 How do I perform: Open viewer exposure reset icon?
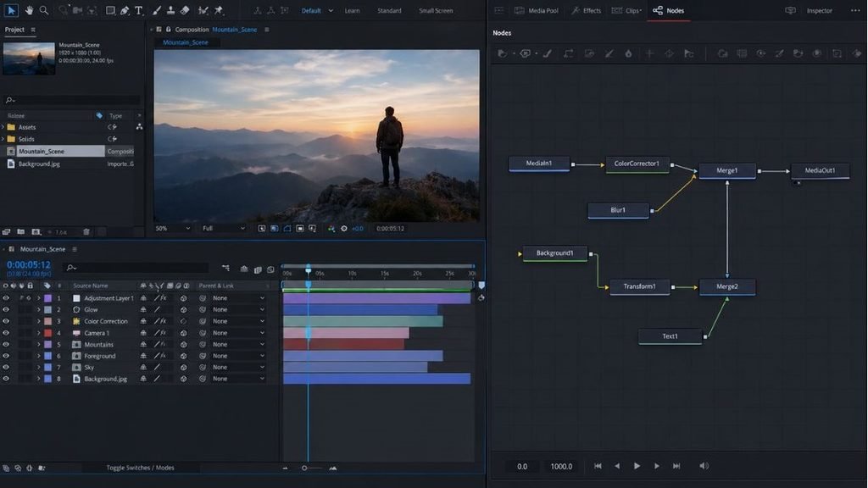344,229
